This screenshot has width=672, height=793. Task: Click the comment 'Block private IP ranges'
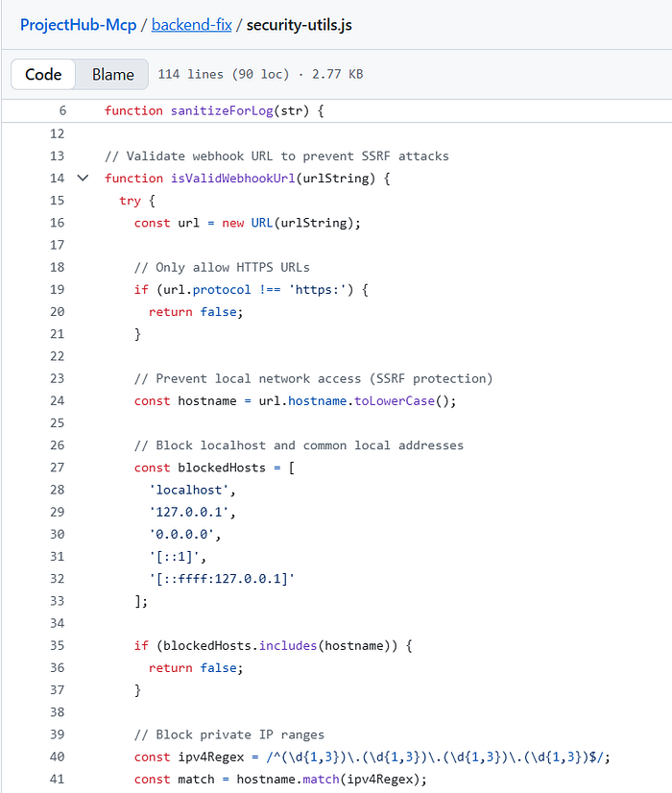(x=229, y=734)
